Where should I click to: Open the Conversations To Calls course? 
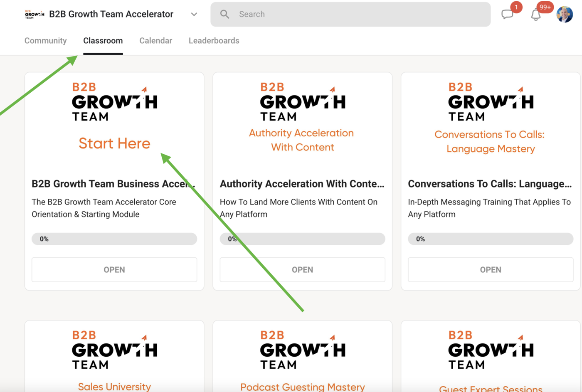(x=491, y=270)
